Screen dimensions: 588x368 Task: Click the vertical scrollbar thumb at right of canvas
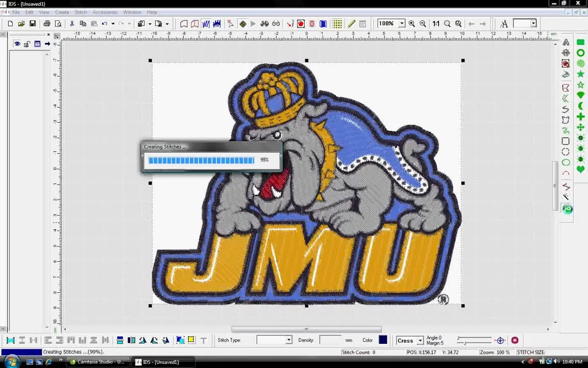555,186
